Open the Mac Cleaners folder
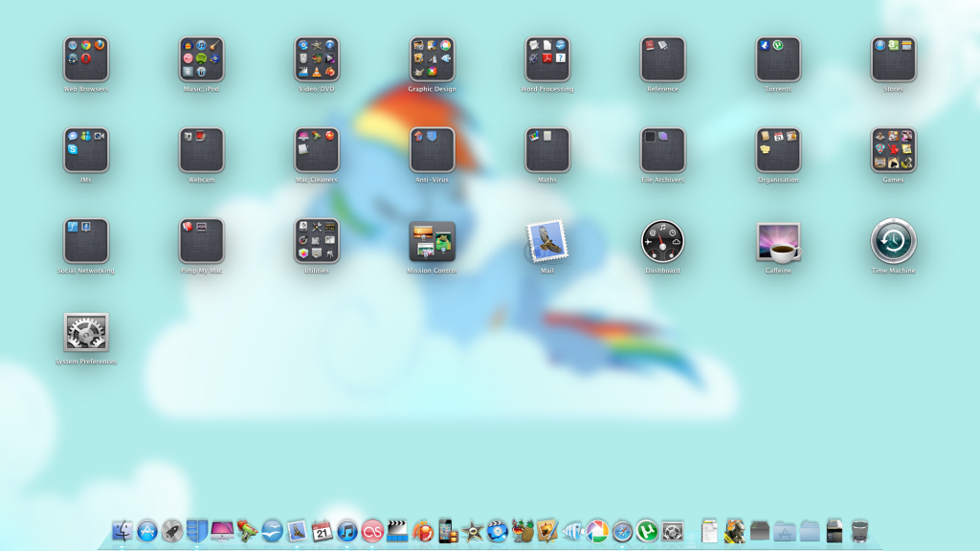980x551 pixels. (x=317, y=150)
